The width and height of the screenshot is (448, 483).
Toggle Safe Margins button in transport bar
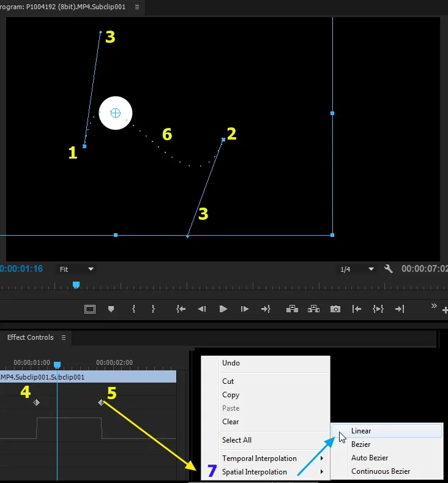coord(90,309)
